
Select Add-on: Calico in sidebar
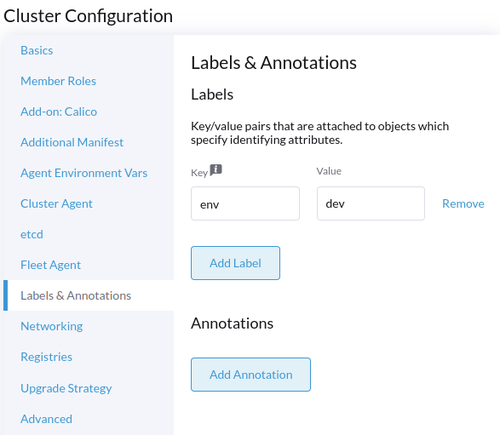59,112
